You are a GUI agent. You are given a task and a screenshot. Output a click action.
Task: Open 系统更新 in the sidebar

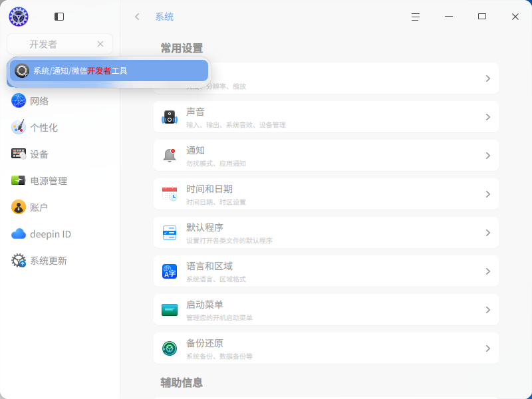pos(60,261)
